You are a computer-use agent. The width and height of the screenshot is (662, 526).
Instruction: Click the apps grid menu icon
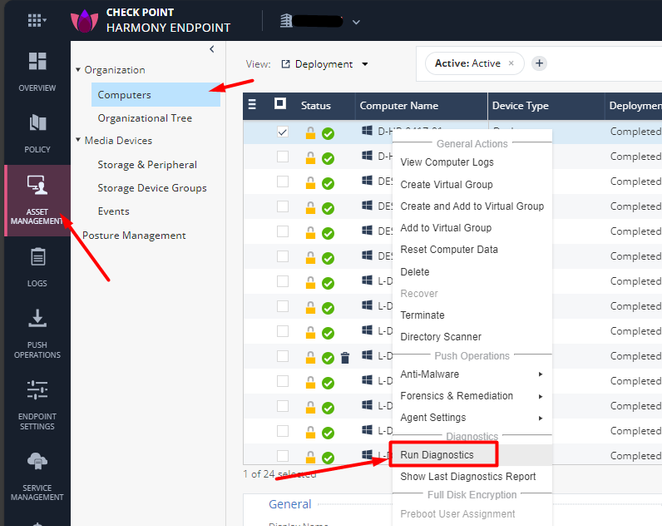[36, 20]
